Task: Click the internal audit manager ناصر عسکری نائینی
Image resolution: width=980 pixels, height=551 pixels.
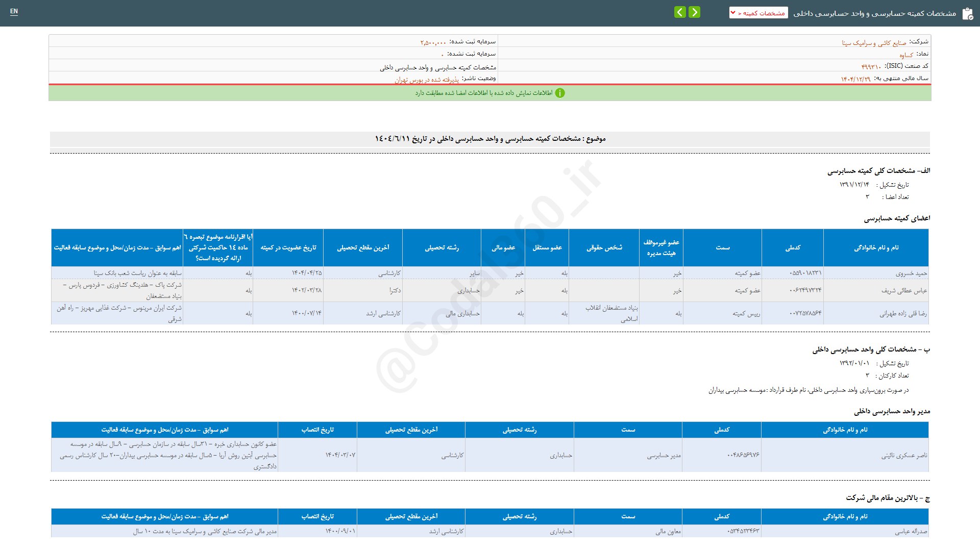Action: pyautogui.click(x=904, y=455)
